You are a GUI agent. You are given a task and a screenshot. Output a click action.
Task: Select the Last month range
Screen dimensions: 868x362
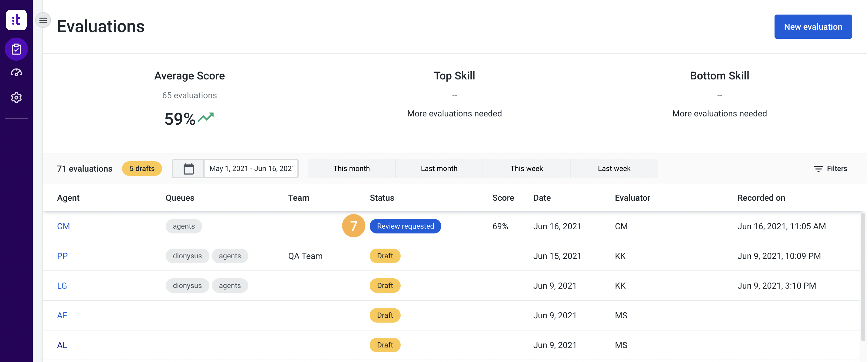point(439,169)
